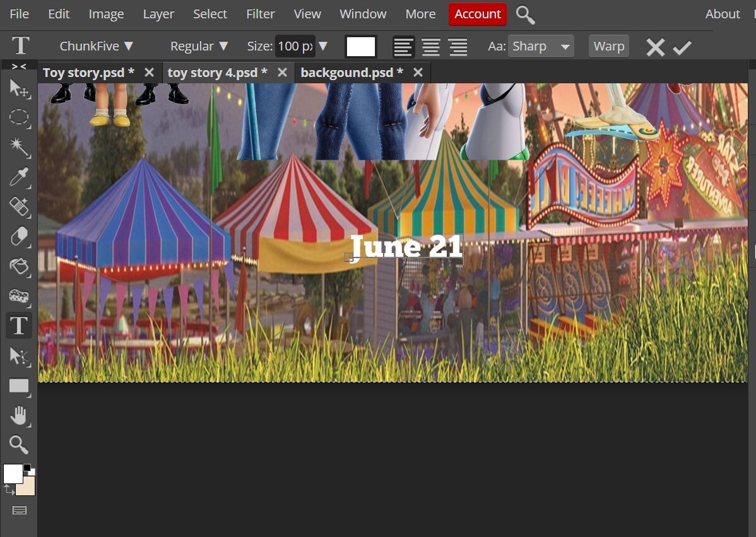The height and width of the screenshot is (537, 756).
Task: Switch to the Toy story.psd tab
Action: [x=89, y=73]
